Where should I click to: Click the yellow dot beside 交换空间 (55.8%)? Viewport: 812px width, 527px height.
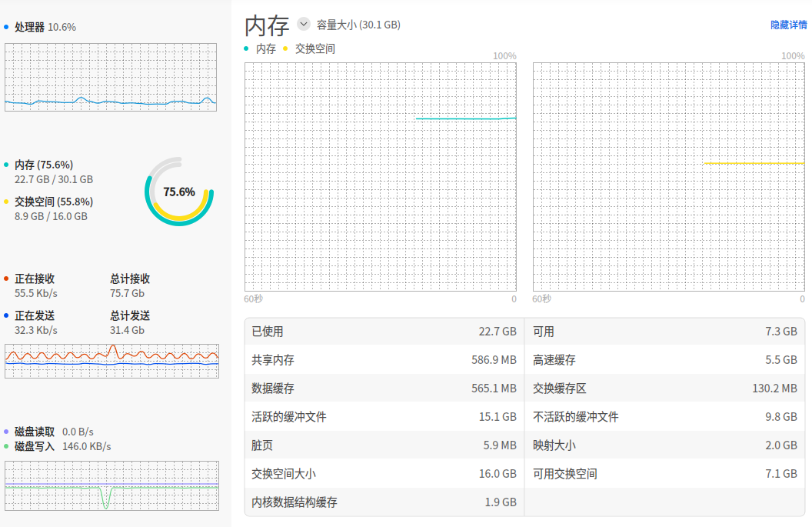click(x=6, y=202)
